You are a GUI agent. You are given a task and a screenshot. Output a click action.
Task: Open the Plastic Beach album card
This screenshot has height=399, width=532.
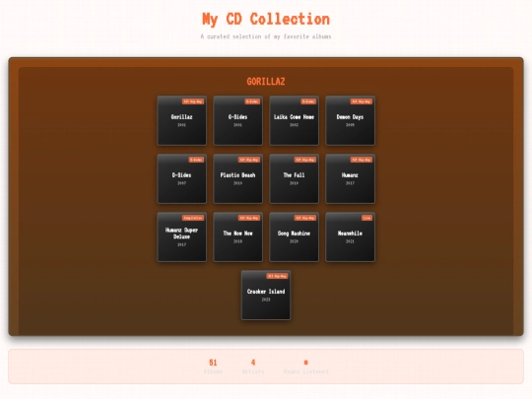click(x=237, y=178)
